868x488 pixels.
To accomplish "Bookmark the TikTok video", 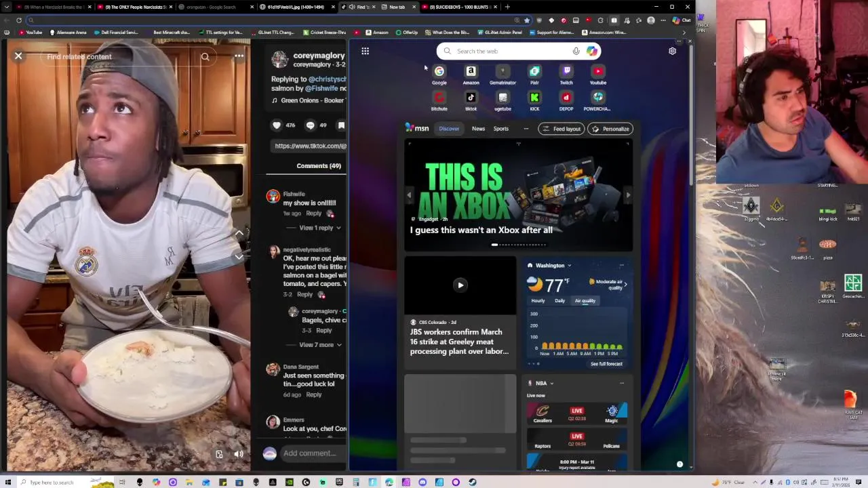I will tap(341, 125).
